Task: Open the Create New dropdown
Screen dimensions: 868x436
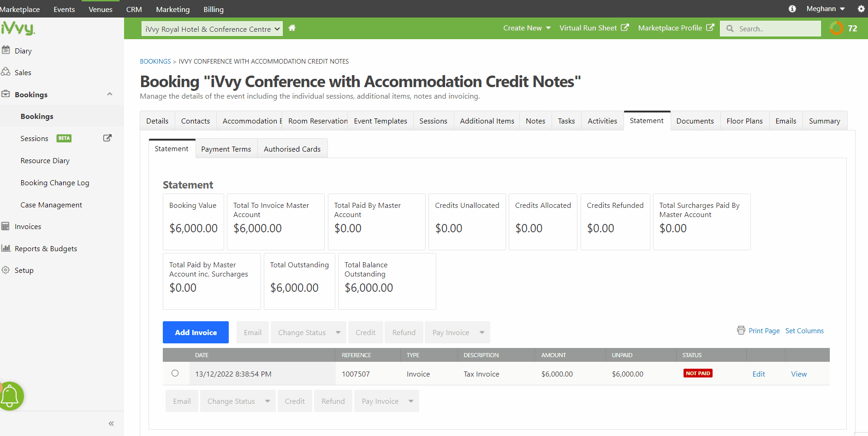Action: tap(527, 28)
